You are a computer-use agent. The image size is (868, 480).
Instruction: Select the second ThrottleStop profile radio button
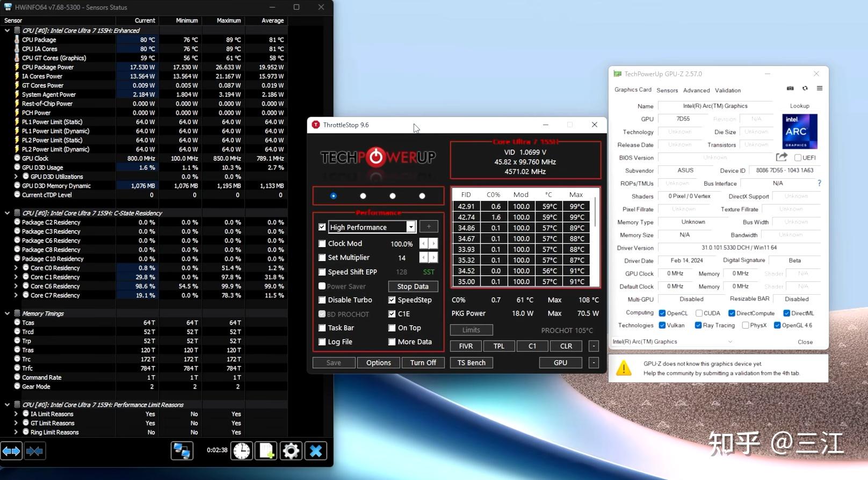363,196
